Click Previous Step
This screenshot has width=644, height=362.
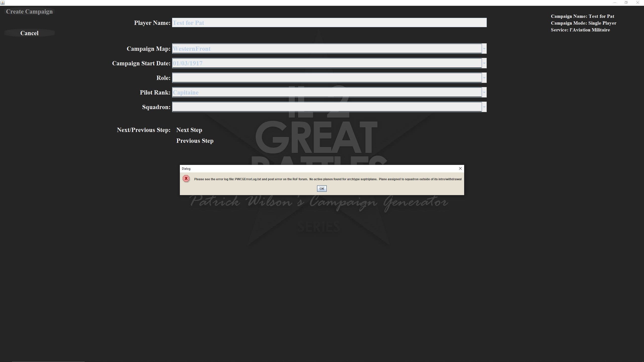click(195, 141)
